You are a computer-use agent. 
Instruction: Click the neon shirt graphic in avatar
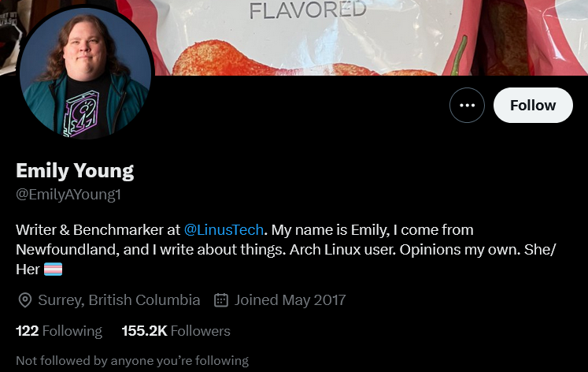click(81, 113)
